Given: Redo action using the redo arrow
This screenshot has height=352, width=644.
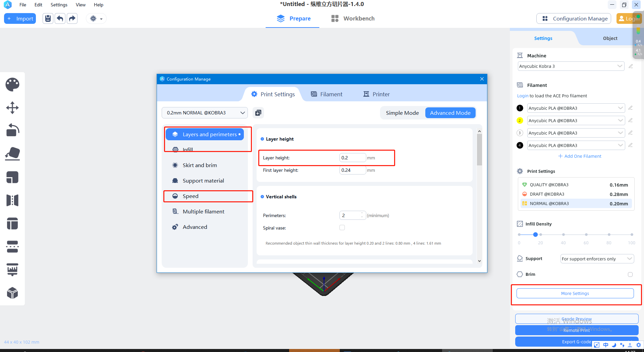Looking at the screenshot, I should pyautogui.click(x=72, y=18).
